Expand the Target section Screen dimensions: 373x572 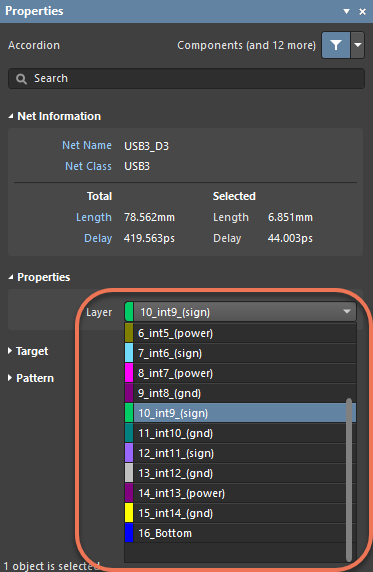click(10, 351)
